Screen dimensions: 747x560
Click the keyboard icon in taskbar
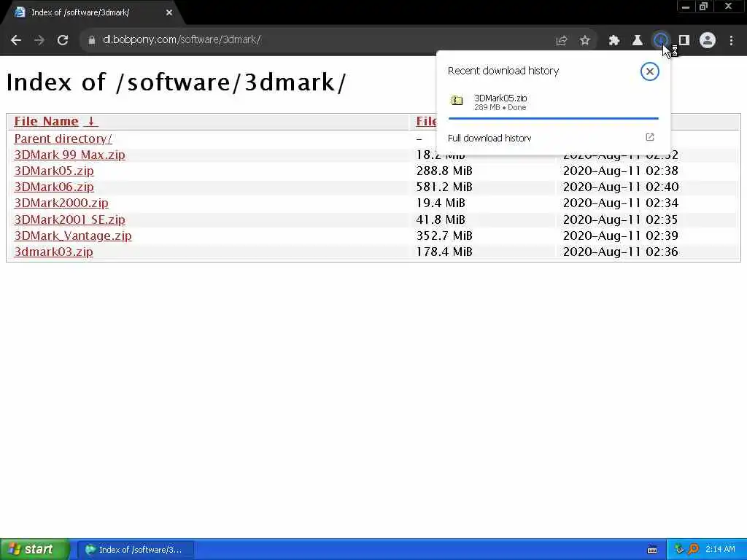point(652,550)
